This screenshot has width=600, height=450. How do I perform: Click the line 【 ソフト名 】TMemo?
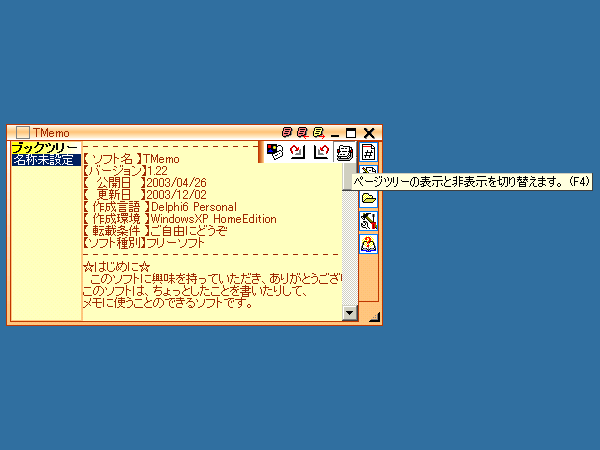131,159
